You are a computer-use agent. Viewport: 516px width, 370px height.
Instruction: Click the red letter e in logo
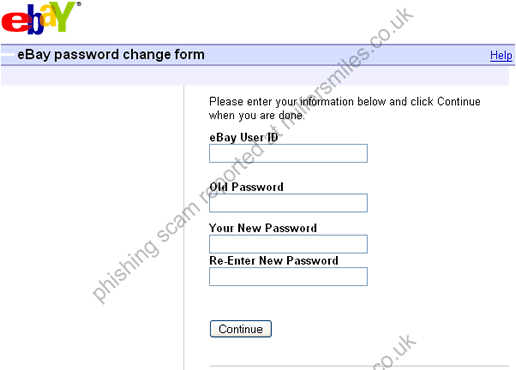16,23
